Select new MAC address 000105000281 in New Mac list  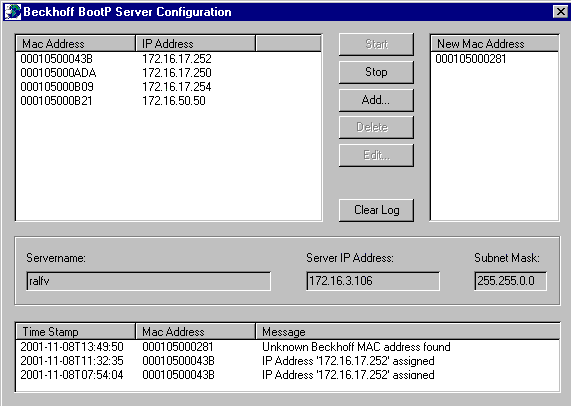coord(470,59)
